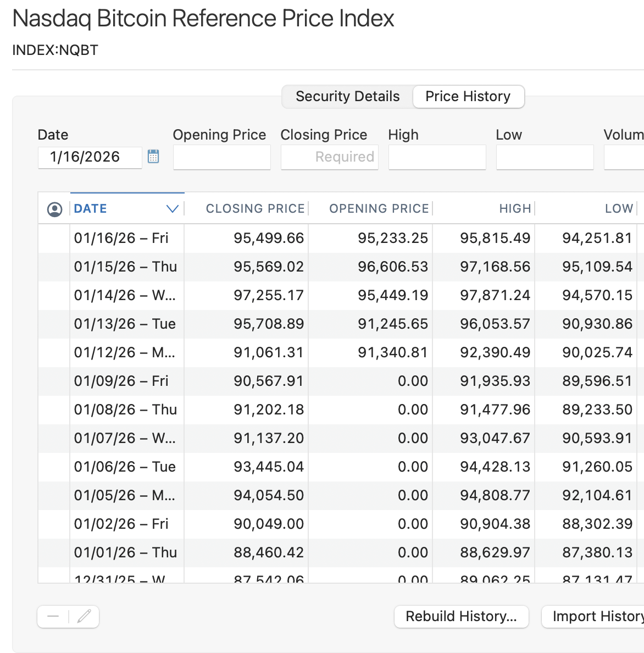This screenshot has height=653, width=644.
Task: Click the Low input field
Action: coord(545,157)
